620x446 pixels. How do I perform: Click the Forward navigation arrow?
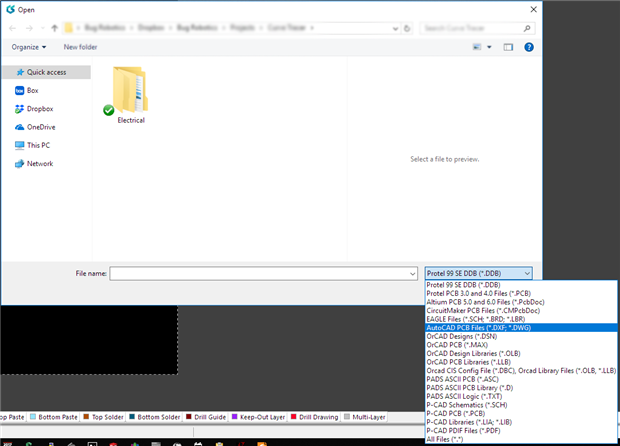(x=29, y=28)
